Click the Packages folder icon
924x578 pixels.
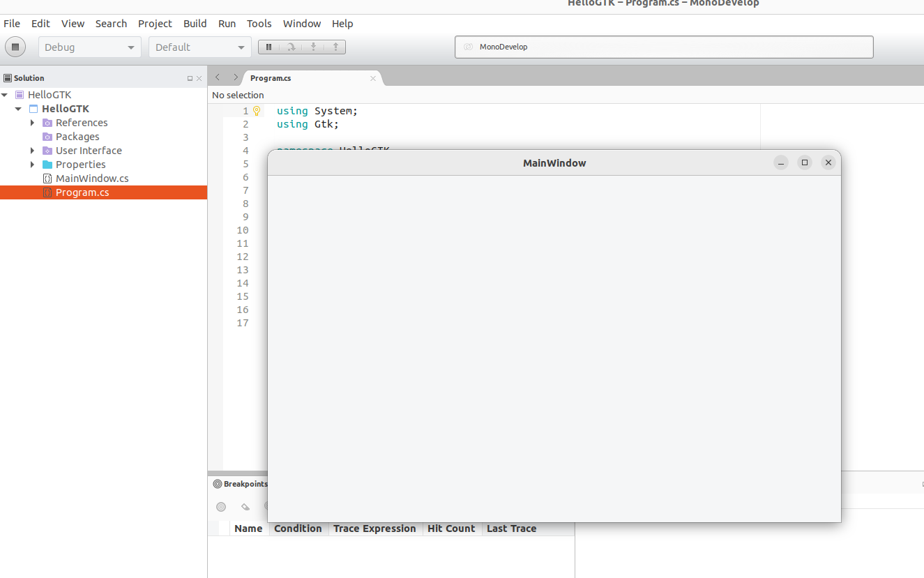[47, 137]
